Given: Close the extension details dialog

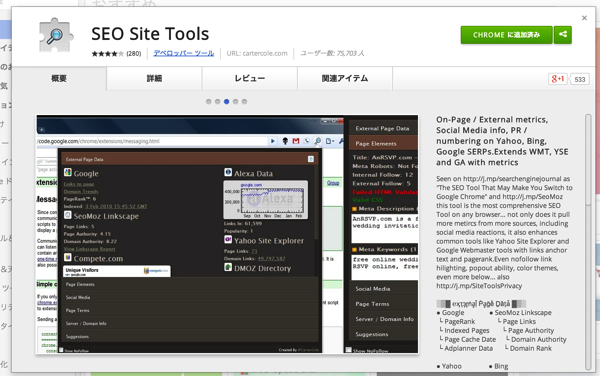Looking at the screenshot, I should pos(584,18).
